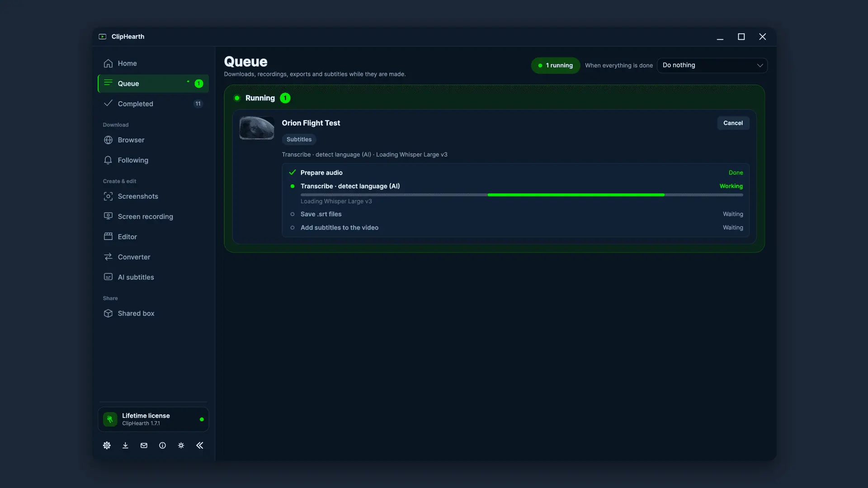Click the download updates arrow icon

pyautogui.click(x=125, y=446)
